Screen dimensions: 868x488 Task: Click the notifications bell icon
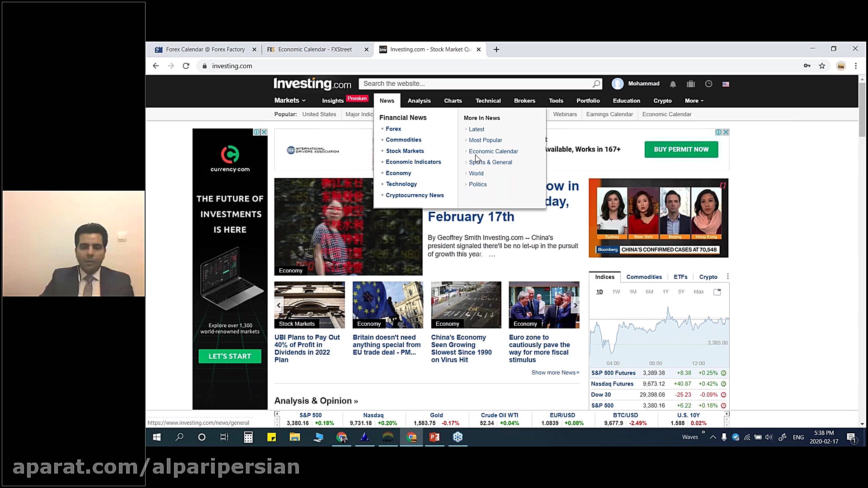pos(673,84)
